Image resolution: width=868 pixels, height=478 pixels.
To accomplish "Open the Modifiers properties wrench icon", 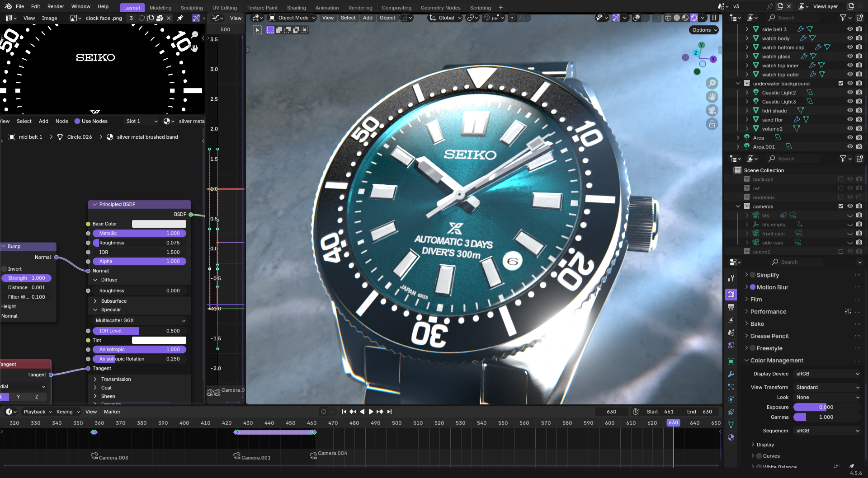I will (731, 374).
